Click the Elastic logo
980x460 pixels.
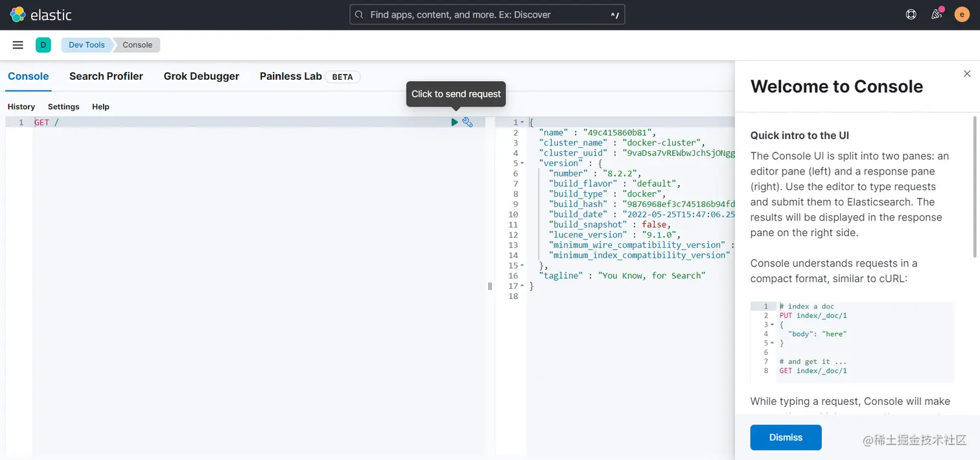coord(41,14)
